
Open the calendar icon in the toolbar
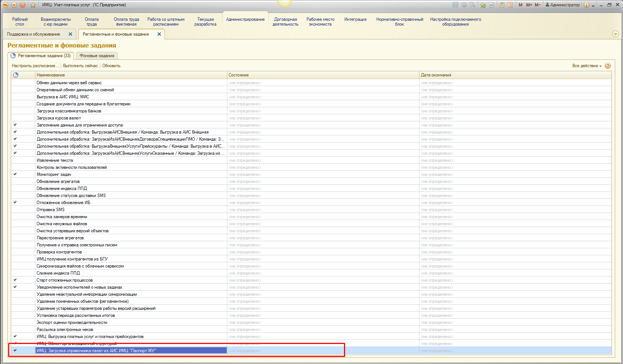510,5
